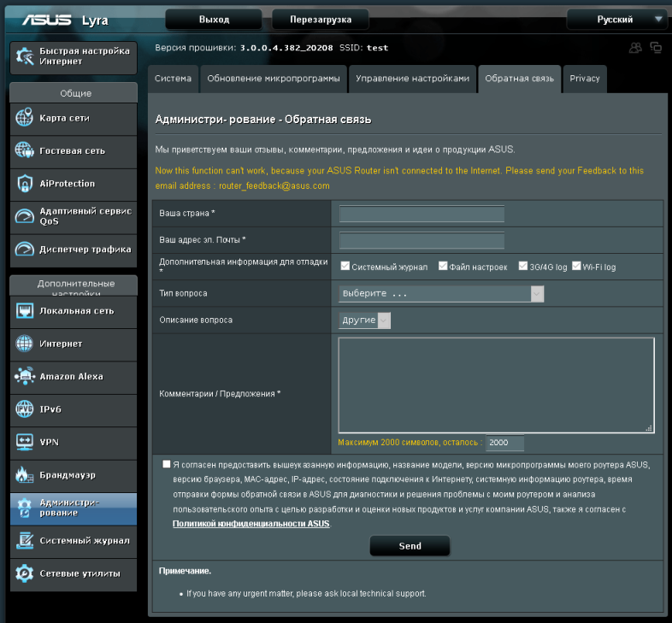Open the VPN sidebar item
This screenshot has width=672, height=623.
(x=74, y=442)
